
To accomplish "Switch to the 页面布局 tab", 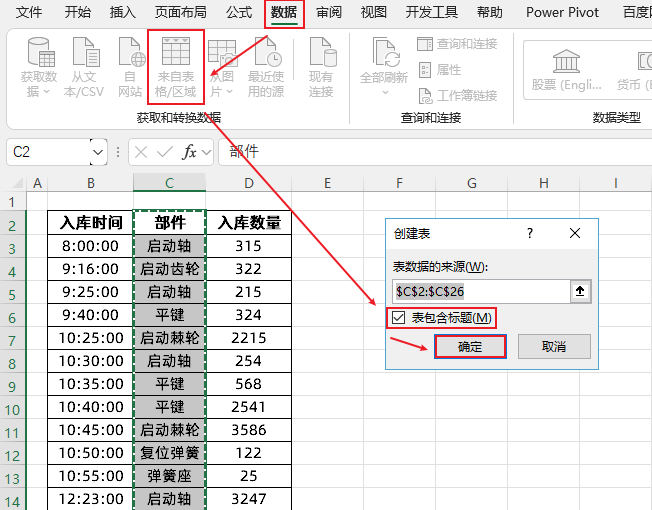I will pos(181,12).
